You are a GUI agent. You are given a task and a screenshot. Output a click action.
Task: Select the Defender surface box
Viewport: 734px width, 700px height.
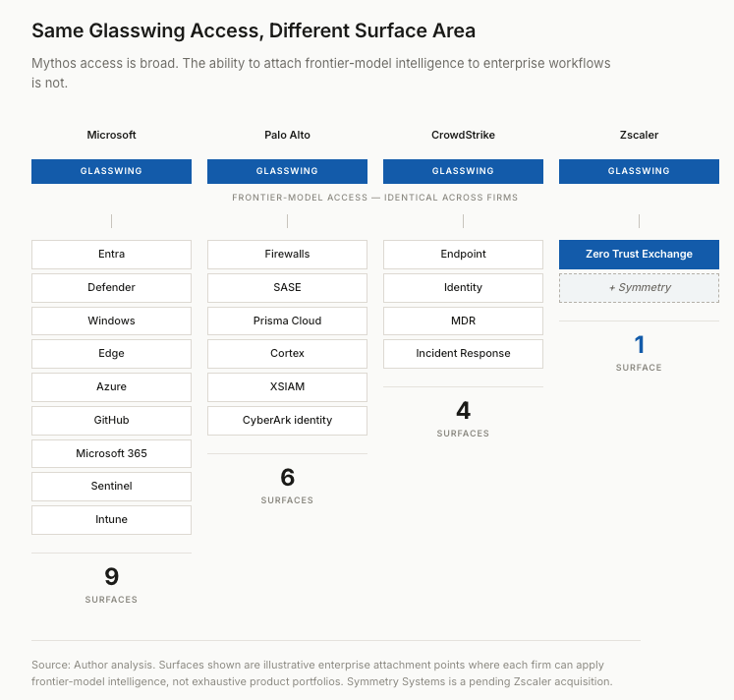tap(111, 287)
